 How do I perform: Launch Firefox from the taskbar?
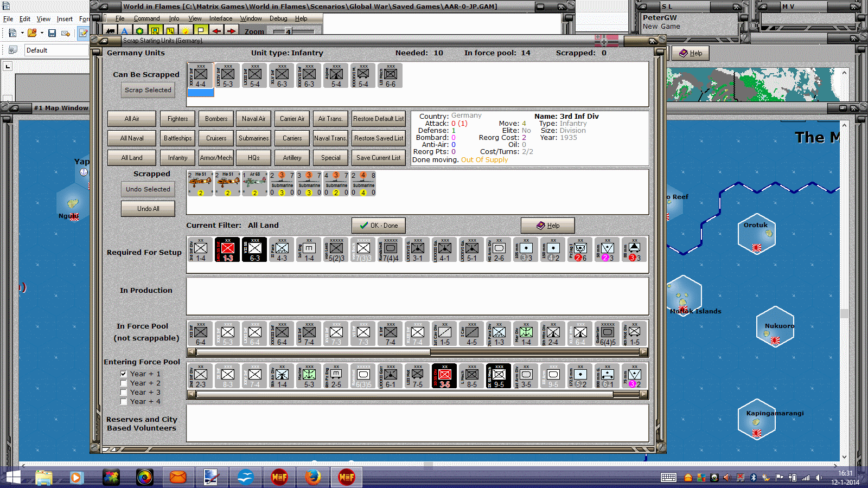[313, 477]
